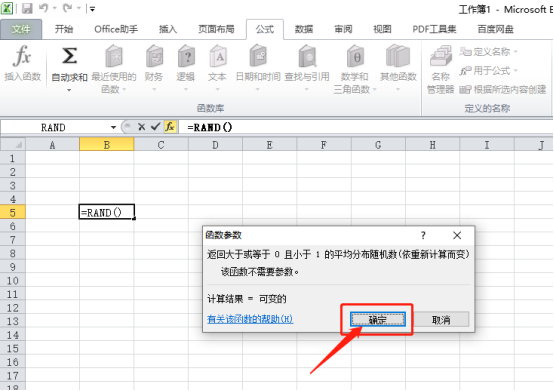This screenshot has height=391, width=554.
Task: Switch to the Office助手 tab
Action: coord(116,29)
